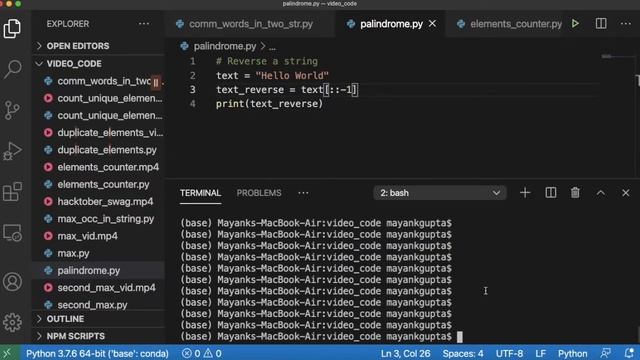Run Python file with play button
The width and height of the screenshot is (640, 360).
575,24
